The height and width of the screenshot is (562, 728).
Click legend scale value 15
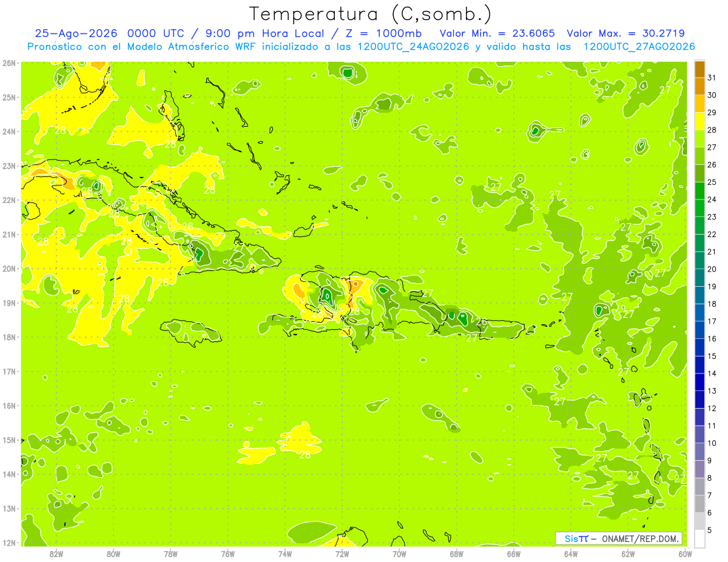click(712, 356)
